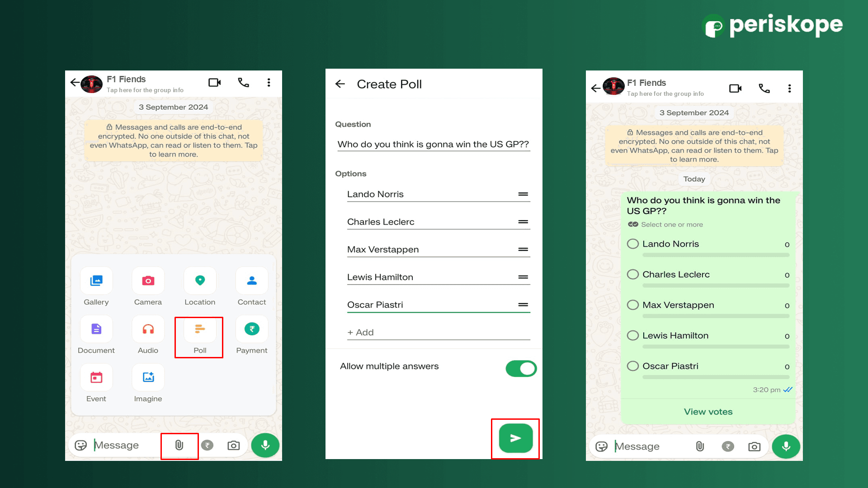Tap Gallery icon in attachment menu
Image resolution: width=868 pixels, height=488 pixels.
coord(96,281)
